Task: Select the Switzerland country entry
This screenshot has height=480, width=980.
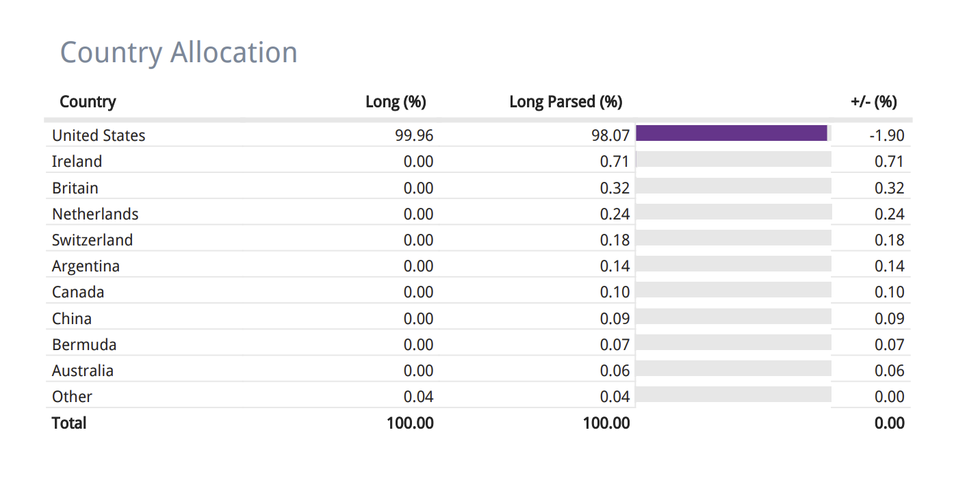Action: coord(92,240)
